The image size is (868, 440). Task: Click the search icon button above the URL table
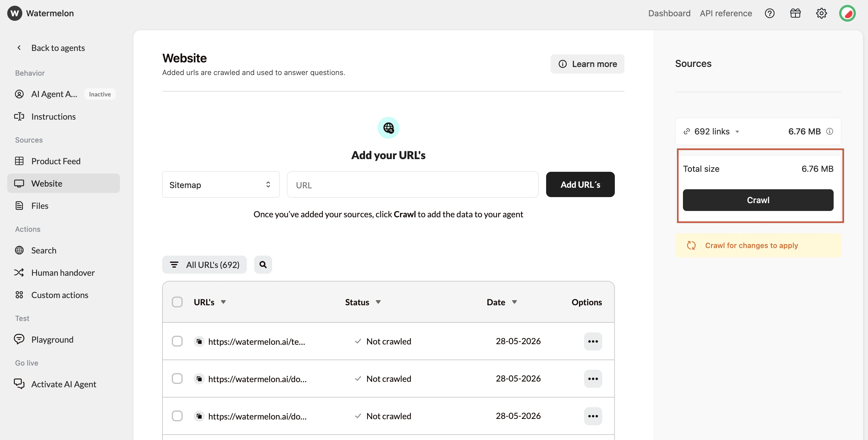(x=263, y=265)
